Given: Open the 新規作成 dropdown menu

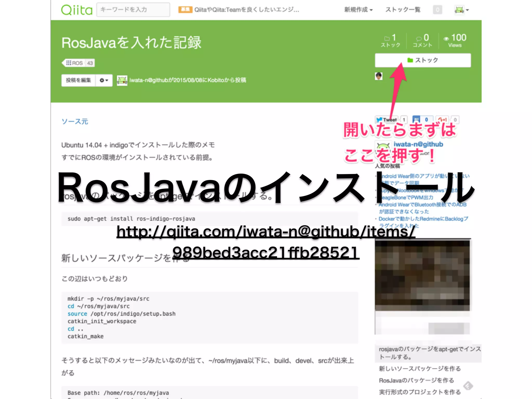Looking at the screenshot, I should pyautogui.click(x=358, y=10).
